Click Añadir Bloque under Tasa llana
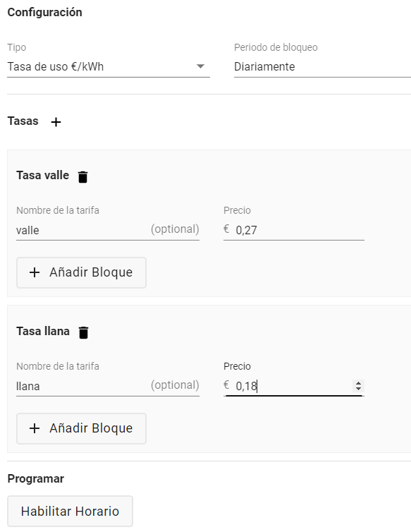411x532 pixels. [81, 428]
